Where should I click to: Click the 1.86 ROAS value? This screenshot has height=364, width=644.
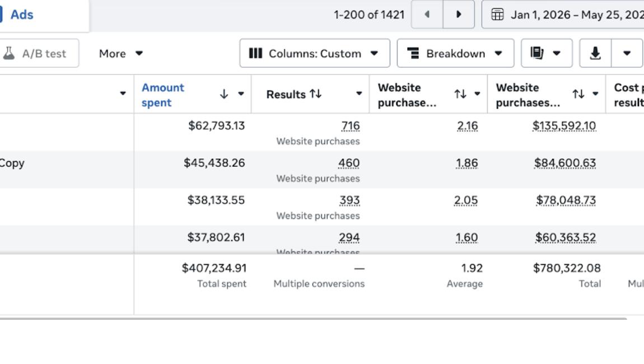coord(467,163)
